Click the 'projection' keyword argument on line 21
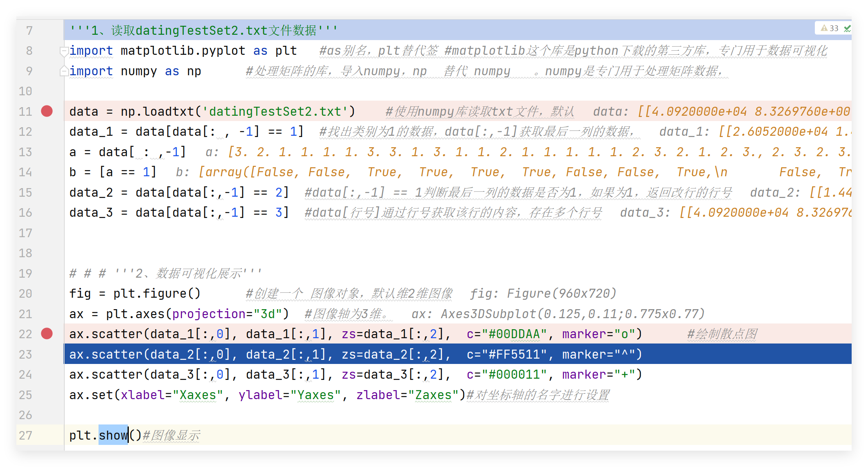Image resolution: width=868 pixels, height=467 pixels. tap(209, 314)
